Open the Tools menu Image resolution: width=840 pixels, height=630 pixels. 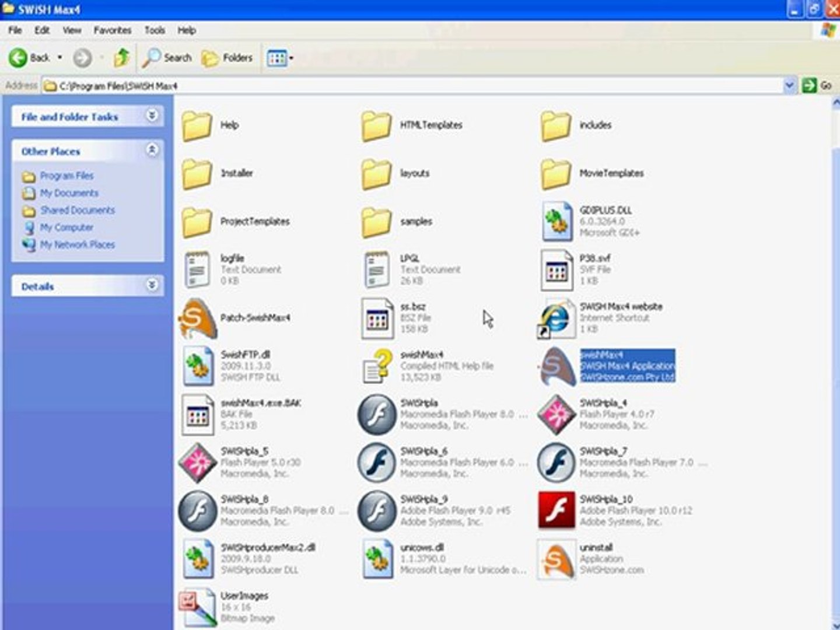(x=155, y=30)
